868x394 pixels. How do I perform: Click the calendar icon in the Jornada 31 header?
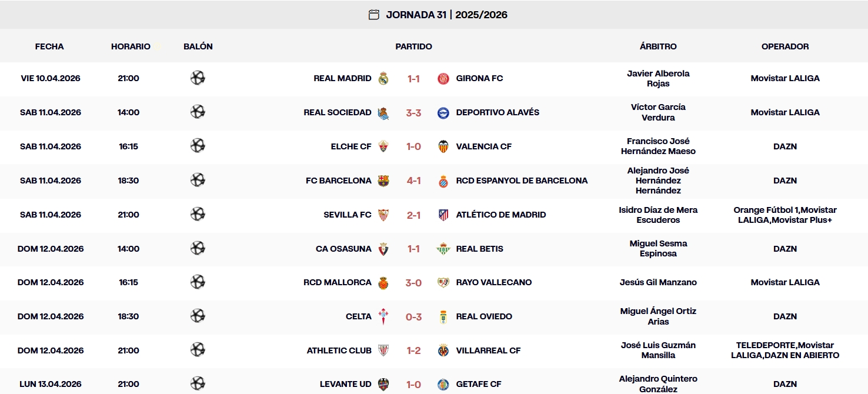pos(374,14)
